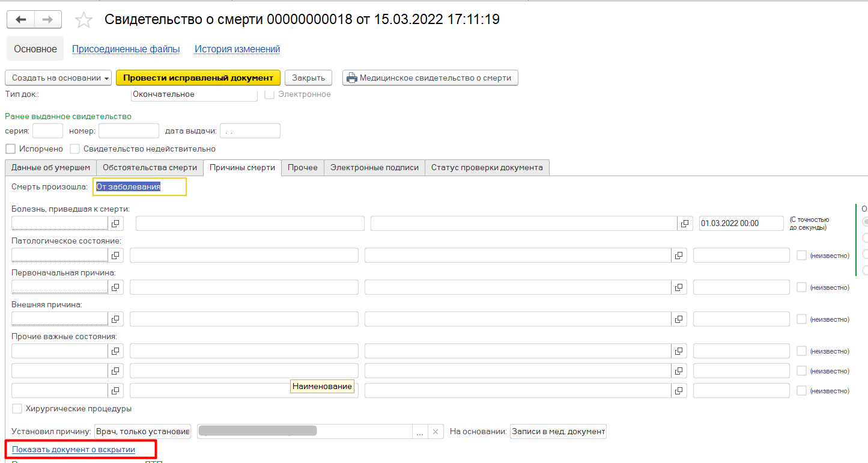Select Причины смерти tab
Image resolution: width=868 pixels, height=463 pixels.
(242, 167)
